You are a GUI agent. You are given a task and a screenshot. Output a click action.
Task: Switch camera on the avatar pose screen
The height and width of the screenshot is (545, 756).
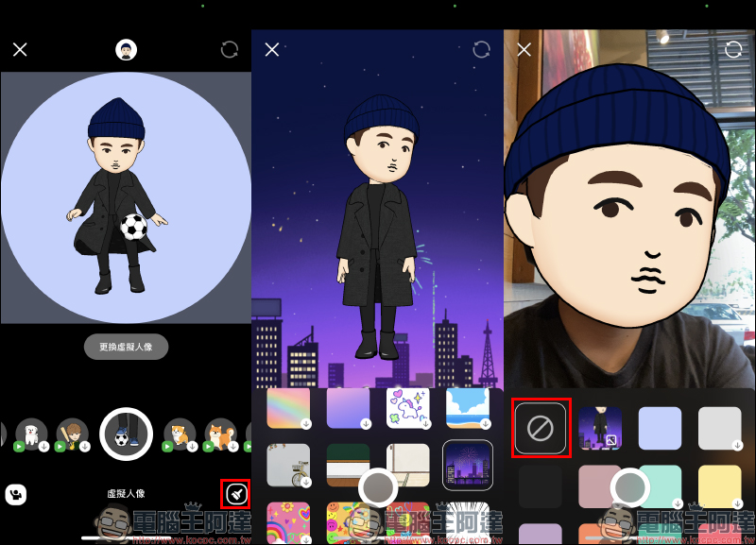pos(230,49)
